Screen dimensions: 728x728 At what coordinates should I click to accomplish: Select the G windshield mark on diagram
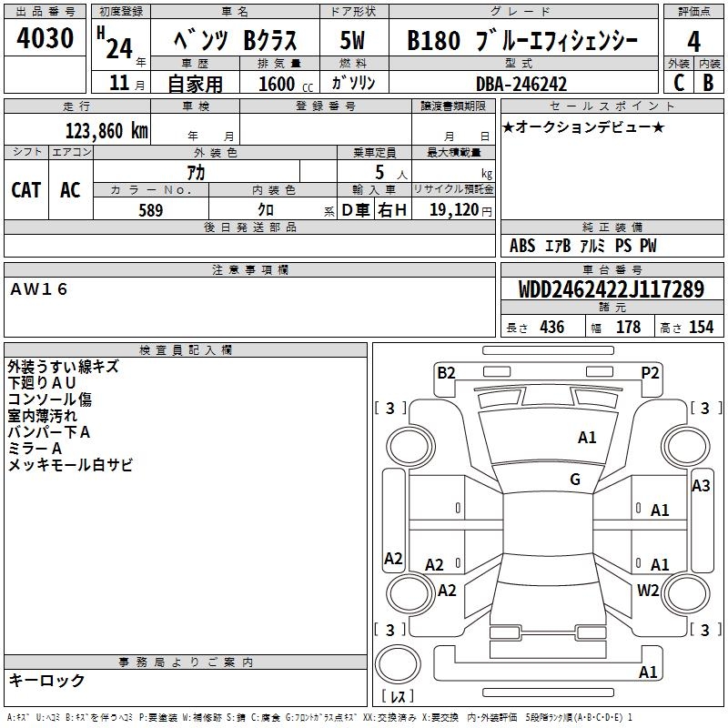coord(575,480)
